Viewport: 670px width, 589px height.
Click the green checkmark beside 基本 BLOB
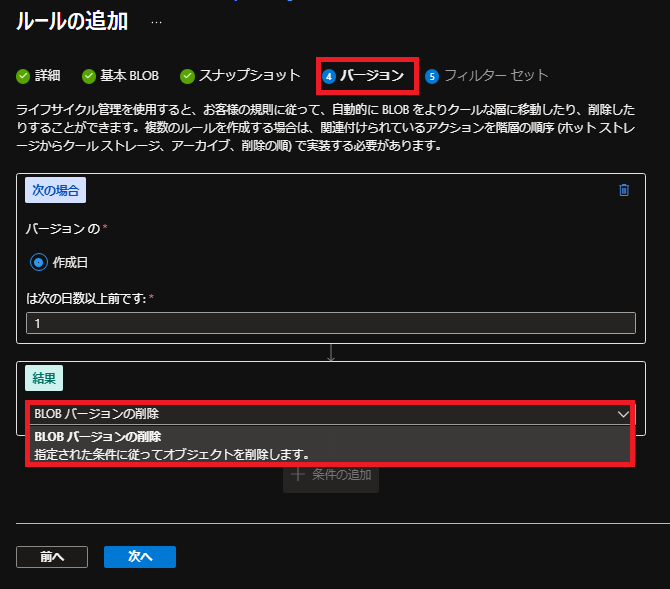[89, 76]
